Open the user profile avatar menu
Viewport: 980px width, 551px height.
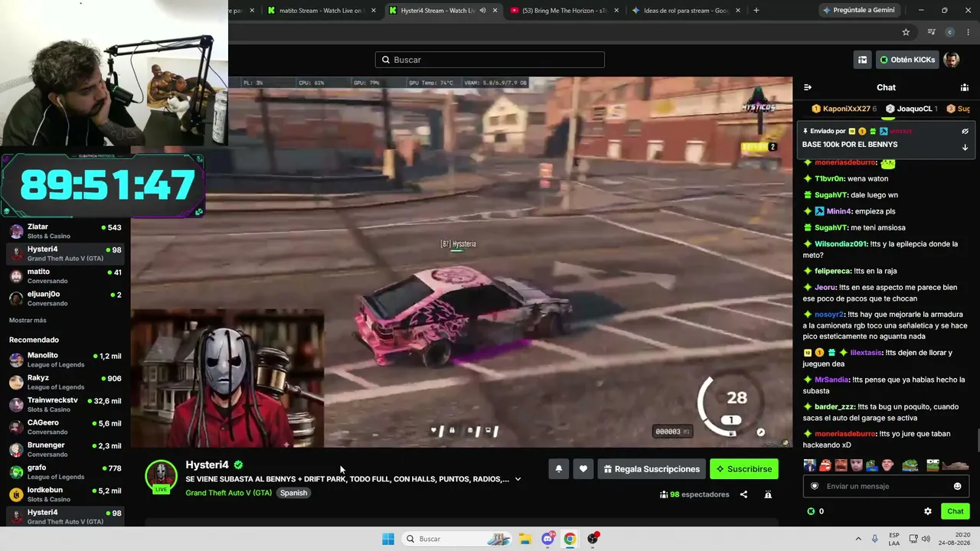(951, 60)
